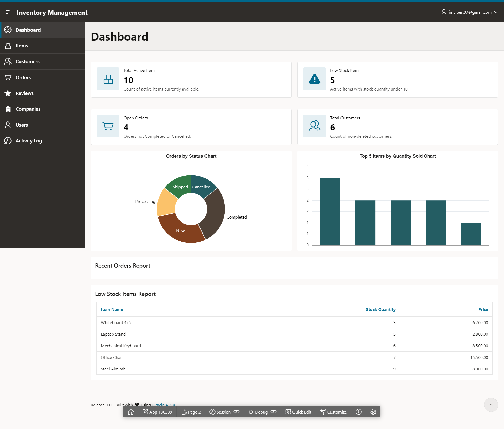Click the Home icon in developer toolbar
504x429 pixels.
(x=131, y=412)
